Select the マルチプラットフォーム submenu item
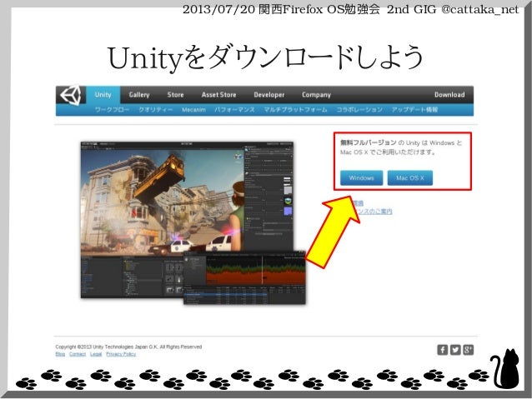532x399 pixels. pos(295,109)
